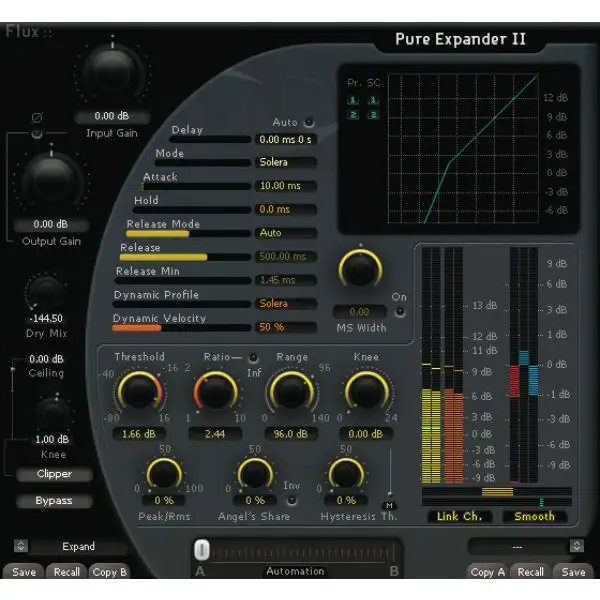Open preset B slot selector arrows
The image size is (600, 600).
tap(576, 546)
